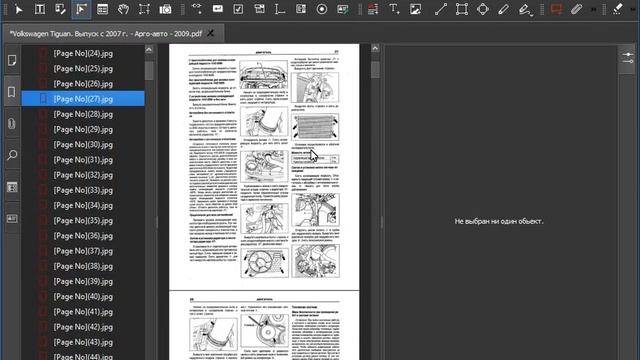Go to bookmark [Page No](29).jpg
Viewport: 640px width, 360px height.
(83, 129)
